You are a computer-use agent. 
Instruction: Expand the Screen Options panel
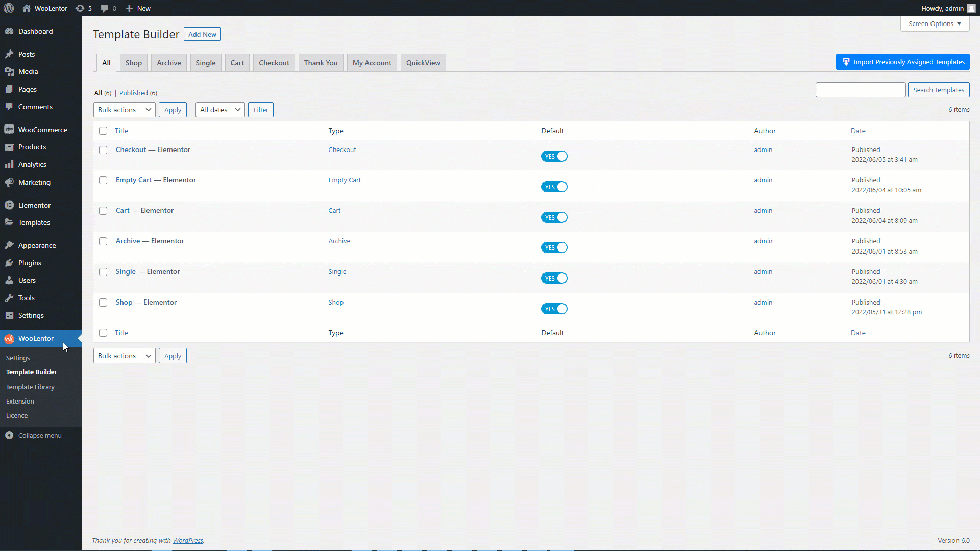(935, 24)
